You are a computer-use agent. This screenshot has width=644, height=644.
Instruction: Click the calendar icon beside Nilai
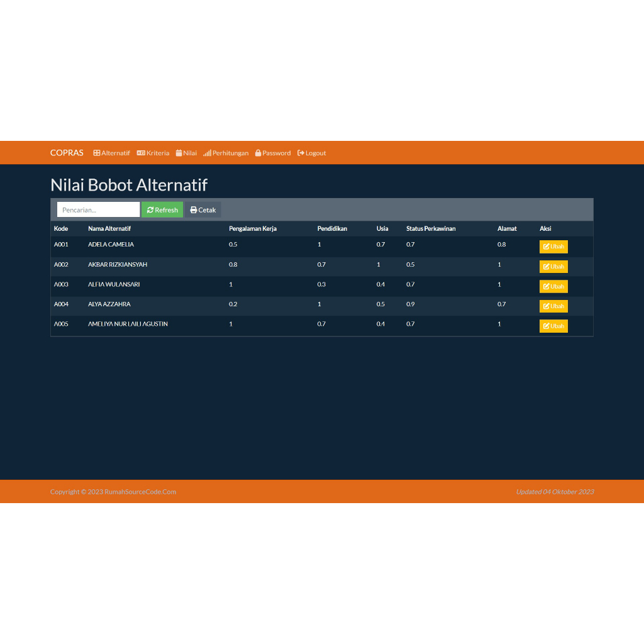click(179, 153)
